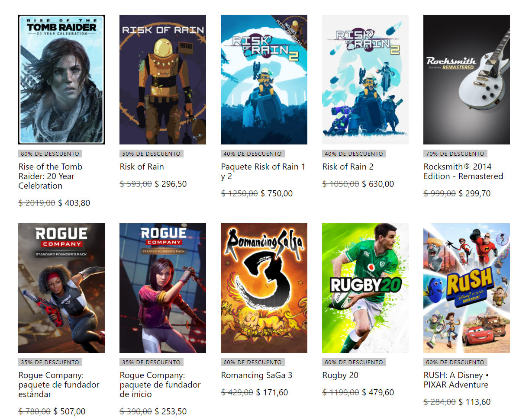Open the RUSH Disney Pixar Adventure cover
Image resolution: width=516 pixels, height=420 pixels.
coord(467,288)
